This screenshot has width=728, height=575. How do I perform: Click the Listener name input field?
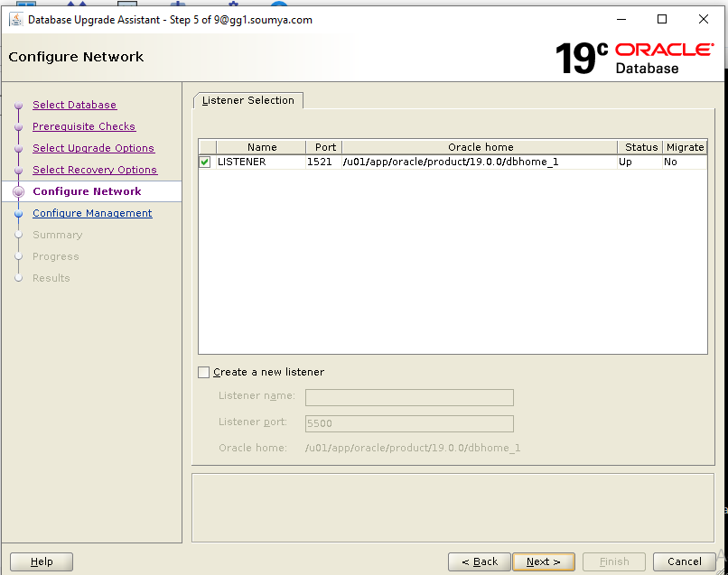pos(409,398)
